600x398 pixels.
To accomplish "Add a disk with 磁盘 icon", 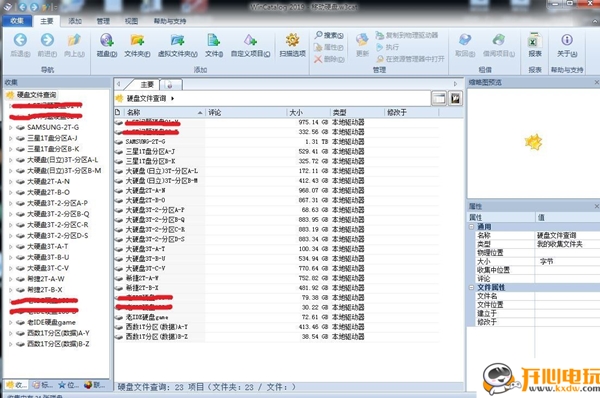I will point(107,40).
